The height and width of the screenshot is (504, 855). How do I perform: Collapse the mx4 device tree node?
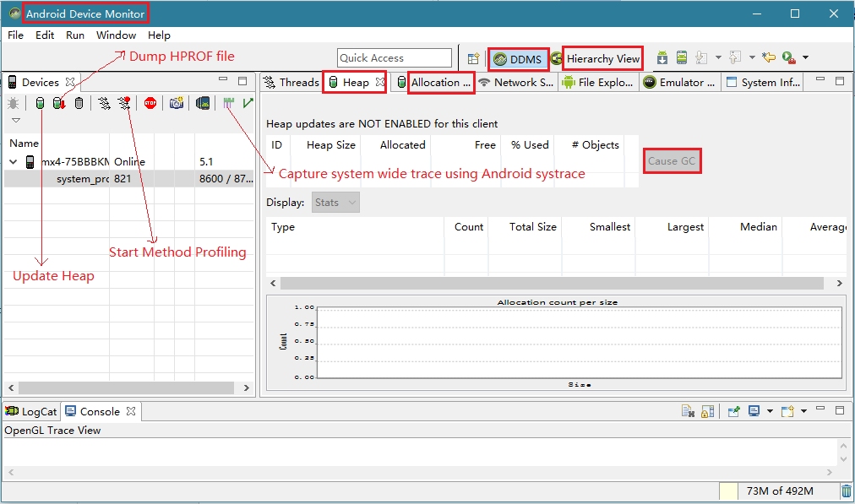(x=14, y=161)
